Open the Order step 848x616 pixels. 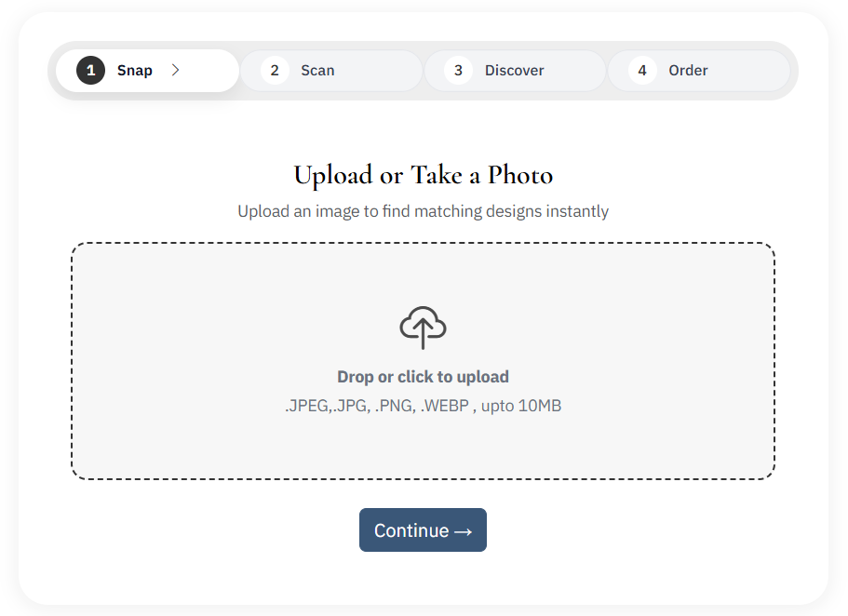click(x=688, y=71)
